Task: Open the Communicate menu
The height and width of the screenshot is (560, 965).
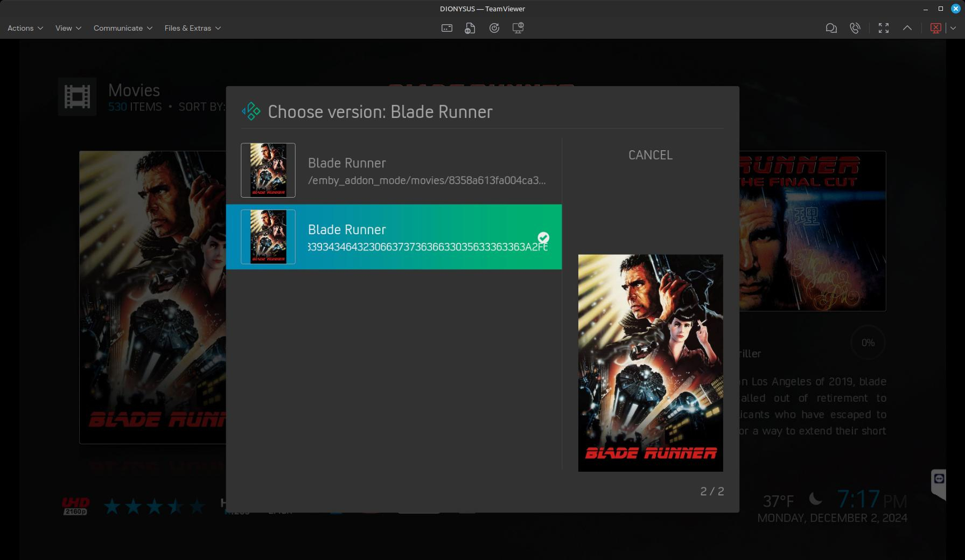Action: pos(123,28)
